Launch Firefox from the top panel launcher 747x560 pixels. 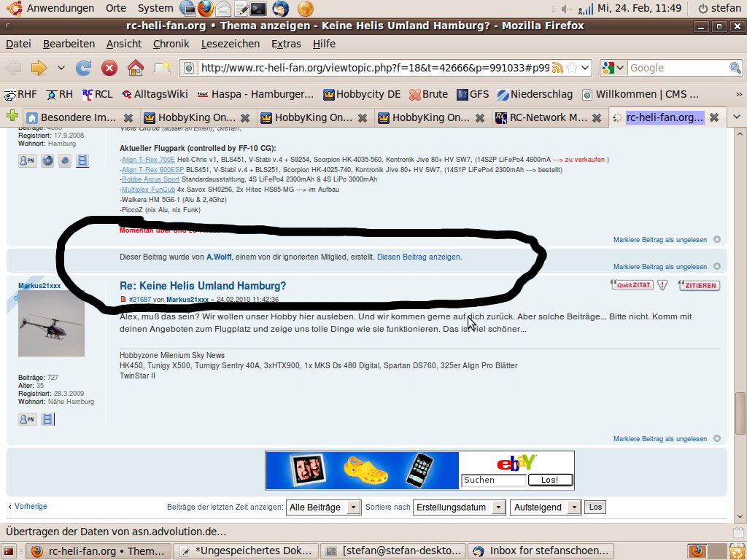tap(205, 8)
